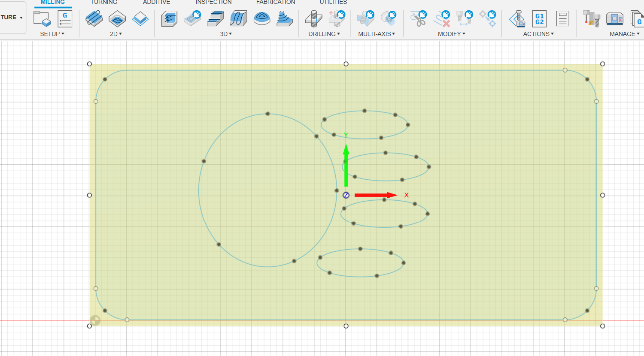Image resolution: width=644 pixels, height=356 pixels.
Task: Switch to the ADDITIVE tab
Action: pyautogui.click(x=157, y=3)
